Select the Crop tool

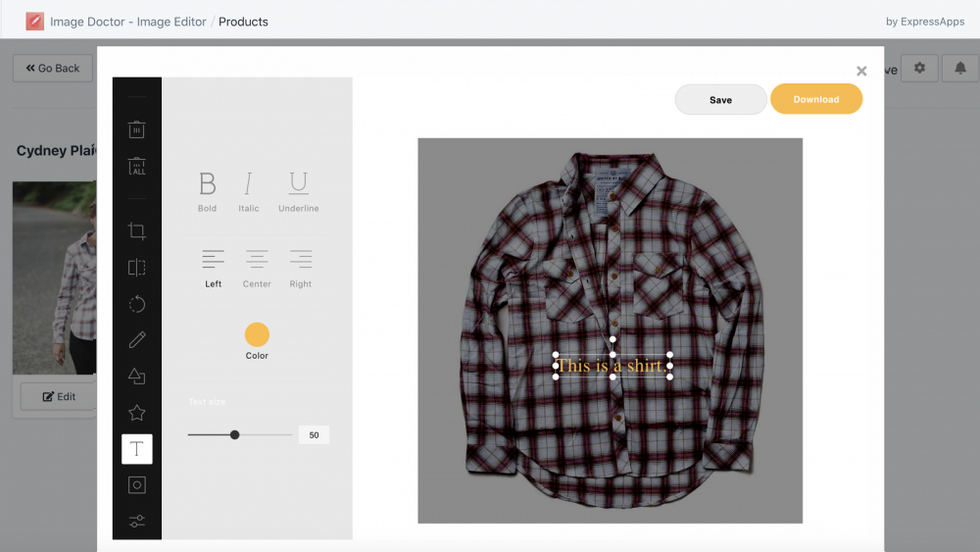tap(137, 231)
